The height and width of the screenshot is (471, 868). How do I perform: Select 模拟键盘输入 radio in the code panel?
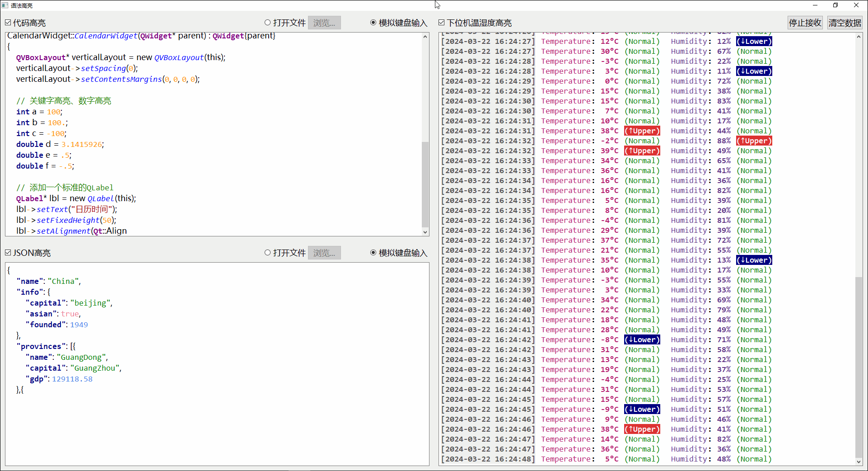[373, 23]
